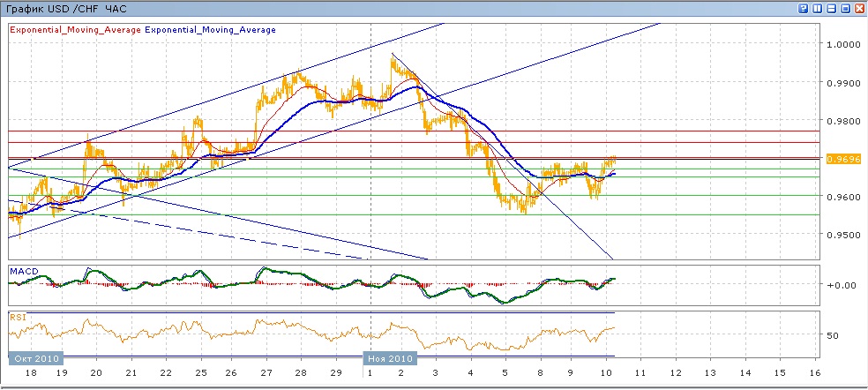Maximize the chart window
Image resolution: width=868 pixels, height=390 pixels.
click(845, 7)
